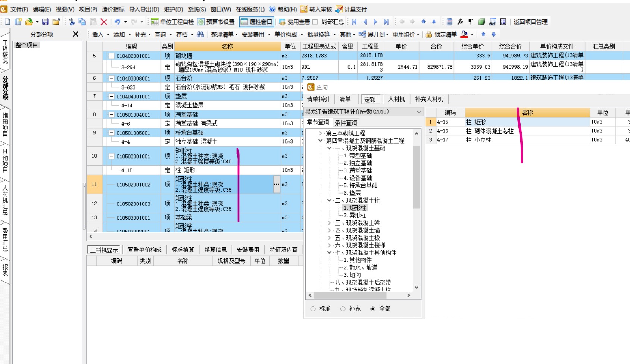Open the fill color dropdown arrow

pos(472,35)
